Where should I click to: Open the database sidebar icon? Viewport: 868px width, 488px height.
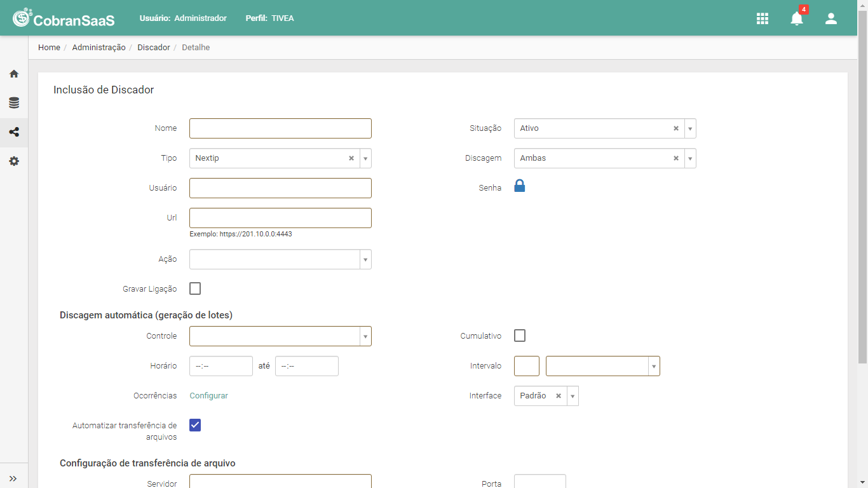(x=14, y=103)
